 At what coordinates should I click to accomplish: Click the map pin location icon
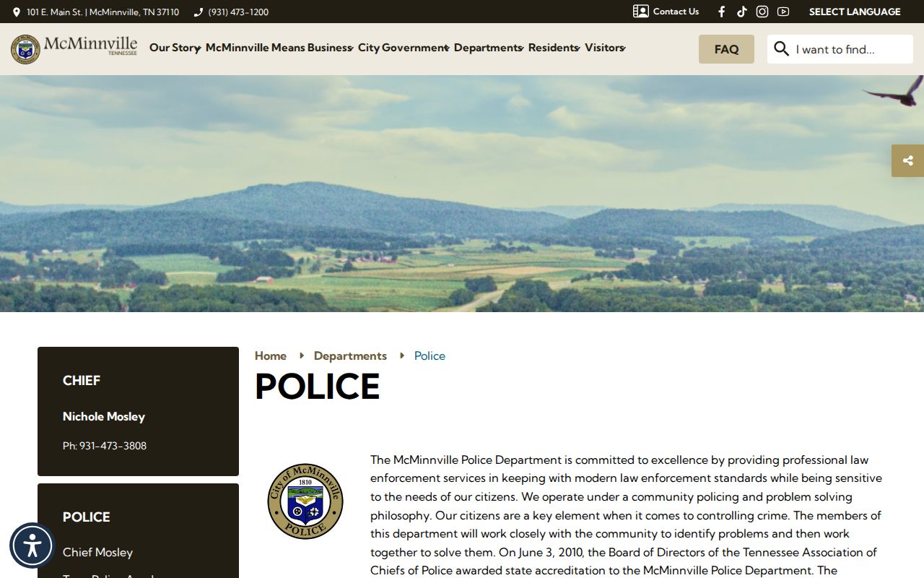click(17, 12)
